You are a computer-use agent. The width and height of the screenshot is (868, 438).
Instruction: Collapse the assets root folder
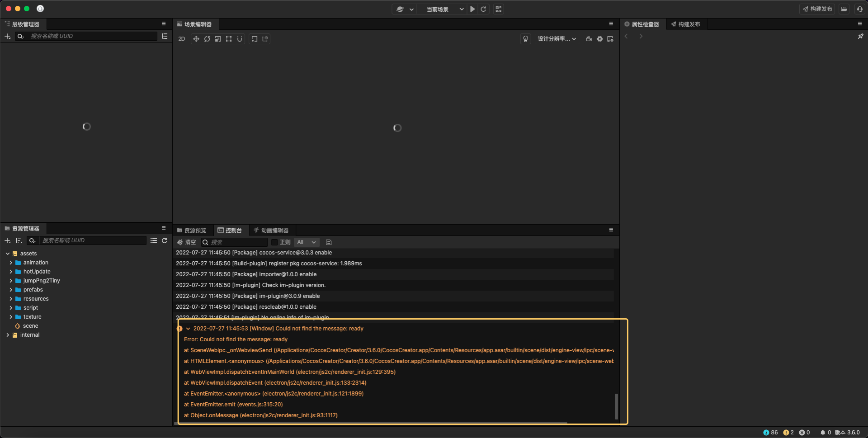pyautogui.click(x=8, y=254)
